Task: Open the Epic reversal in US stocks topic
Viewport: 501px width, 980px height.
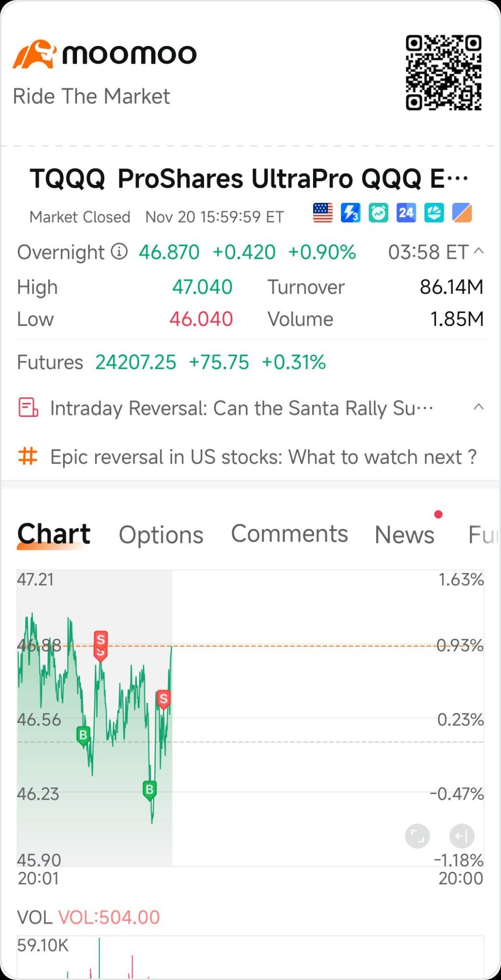Action: pos(263,457)
